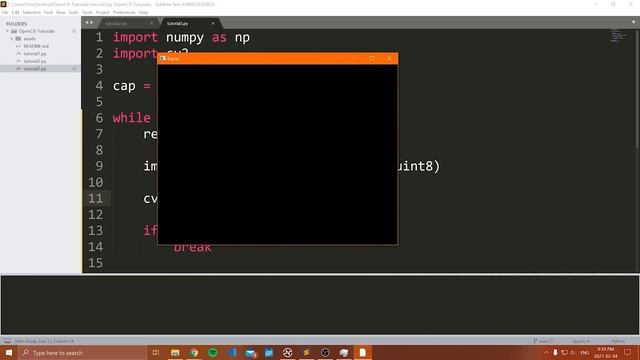Open Visual Studio Code from the taskbar
Viewport: 640px width, 360px height.
tap(231, 353)
